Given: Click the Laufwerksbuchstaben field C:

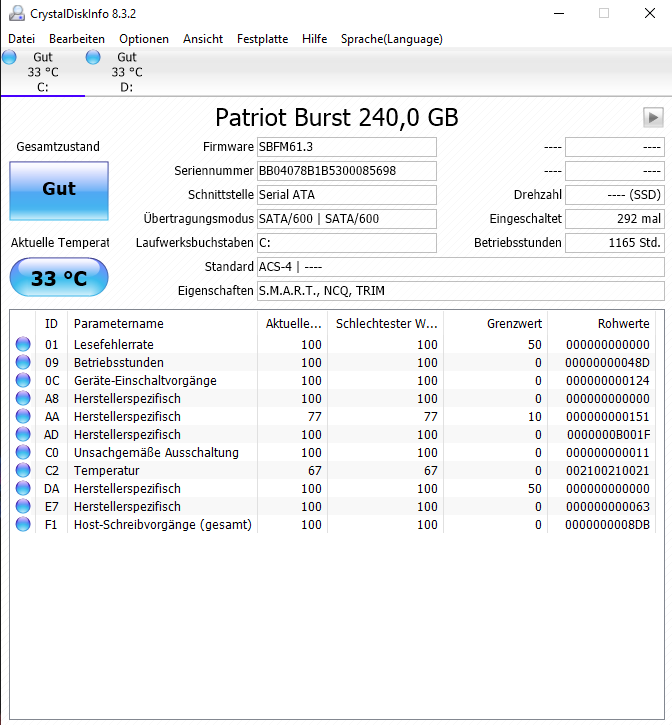Looking at the screenshot, I should click(x=347, y=243).
